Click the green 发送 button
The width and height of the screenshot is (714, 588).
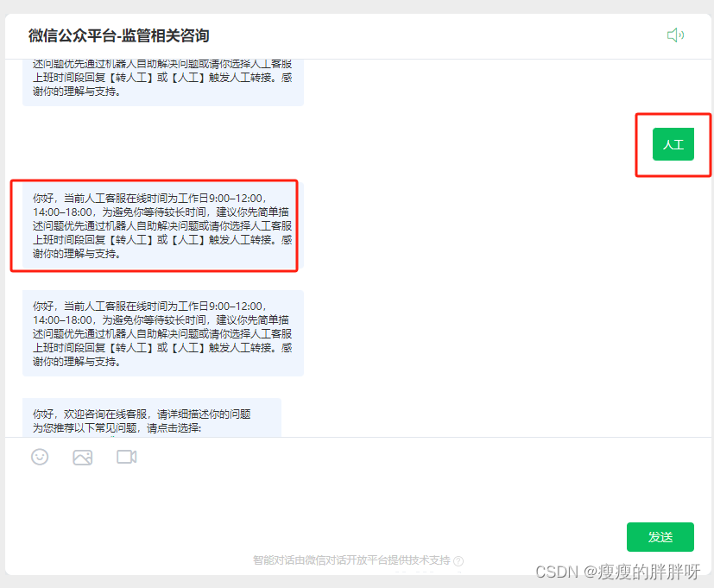click(660, 537)
